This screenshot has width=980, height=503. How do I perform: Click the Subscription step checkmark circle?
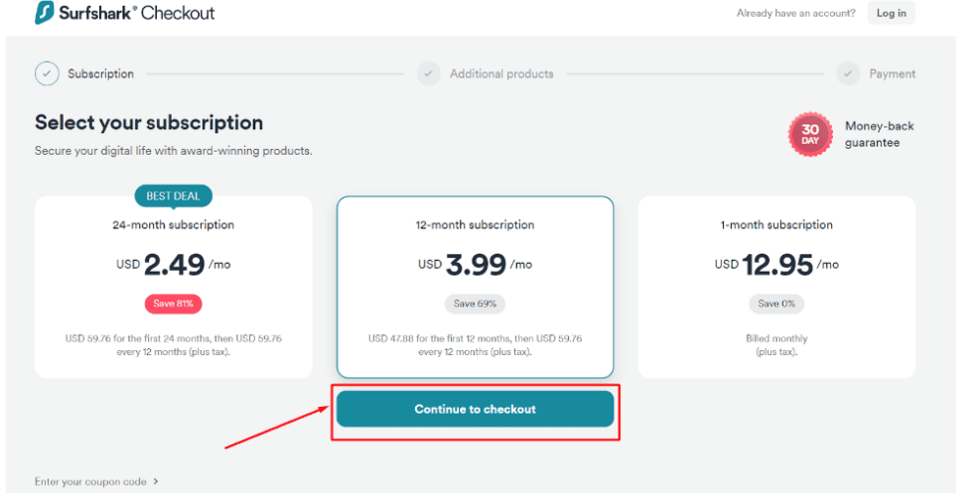point(47,73)
